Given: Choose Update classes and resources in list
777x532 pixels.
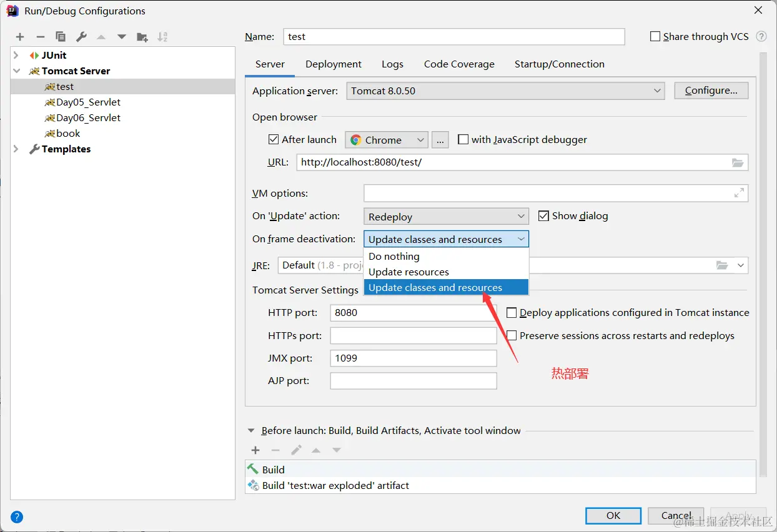Looking at the screenshot, I should 446,288.
